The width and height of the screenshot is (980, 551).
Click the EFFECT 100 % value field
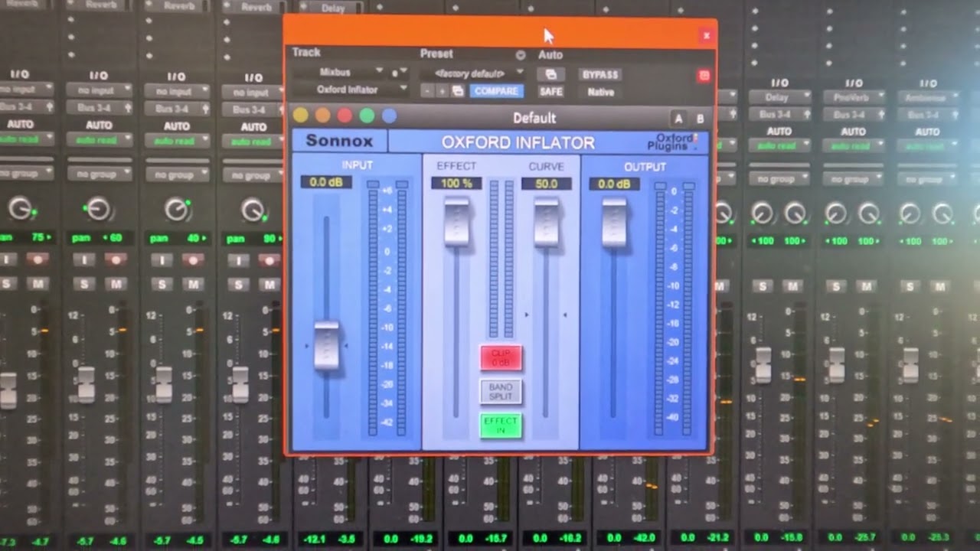456,184
